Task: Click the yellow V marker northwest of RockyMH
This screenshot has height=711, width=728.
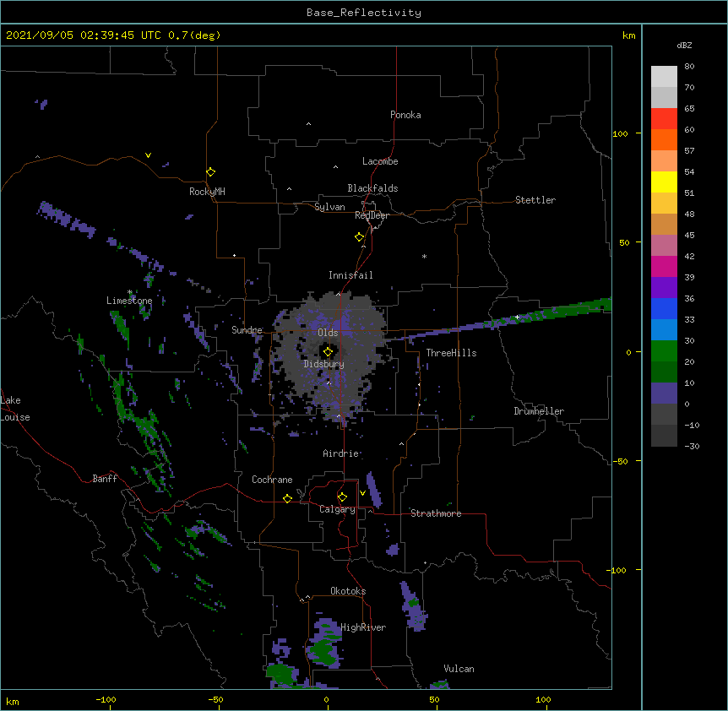Action: (148, 155)
